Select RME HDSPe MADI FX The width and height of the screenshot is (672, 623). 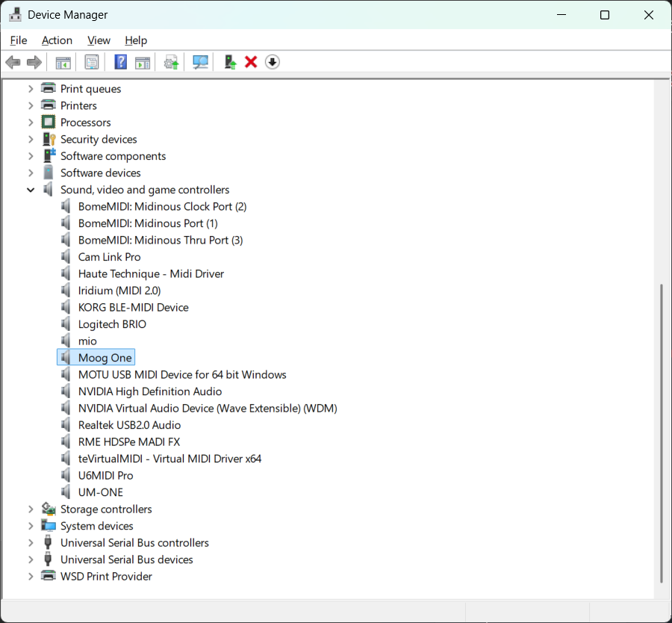point(129,441)
